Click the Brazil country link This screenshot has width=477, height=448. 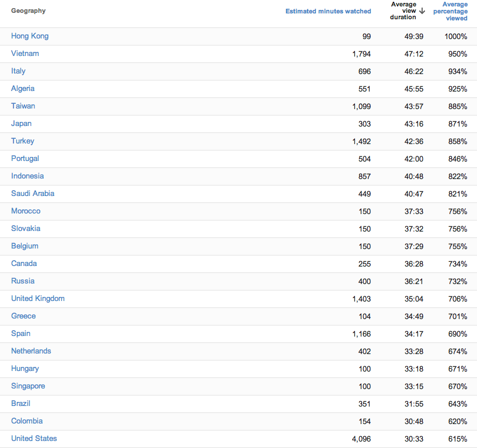point(20,404)
